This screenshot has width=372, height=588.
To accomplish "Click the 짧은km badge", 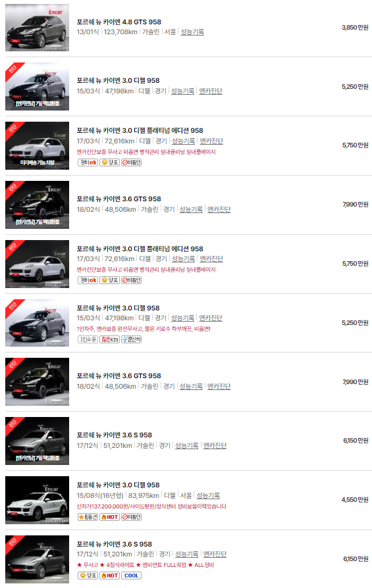I will pyautogui.click(x=109, y=339).
